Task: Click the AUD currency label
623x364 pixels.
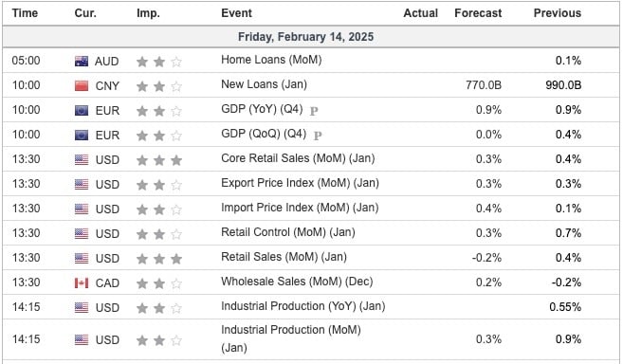Action: coord(106,62)
